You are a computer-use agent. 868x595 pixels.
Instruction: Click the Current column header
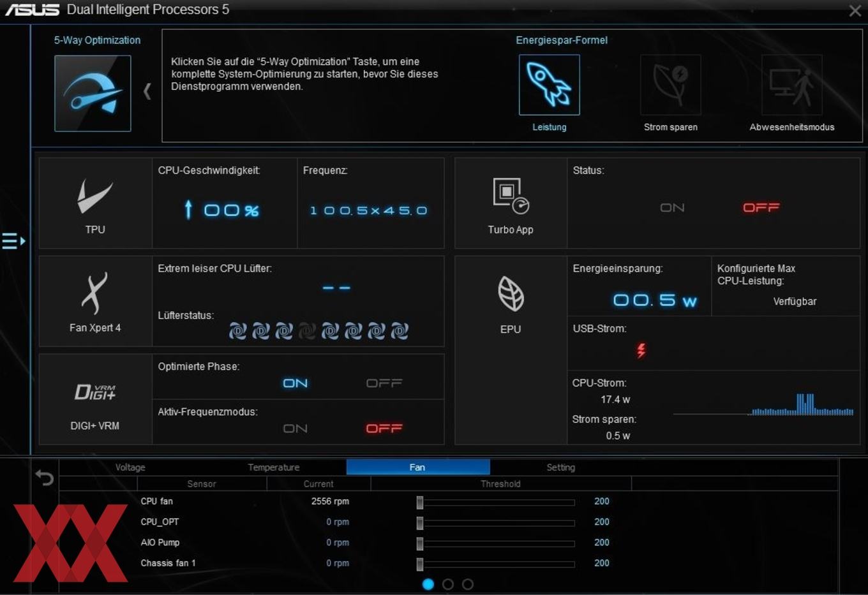pos(318,484)
